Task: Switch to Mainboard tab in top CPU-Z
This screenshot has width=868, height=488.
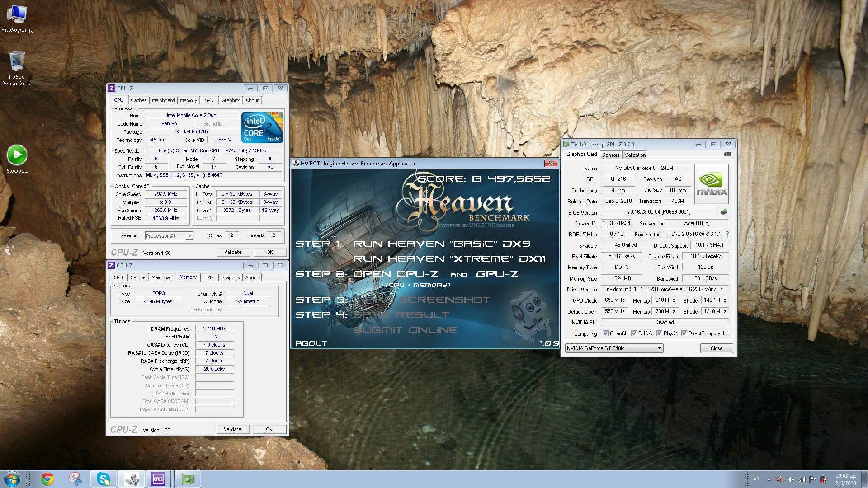Action: pos(163,100)
